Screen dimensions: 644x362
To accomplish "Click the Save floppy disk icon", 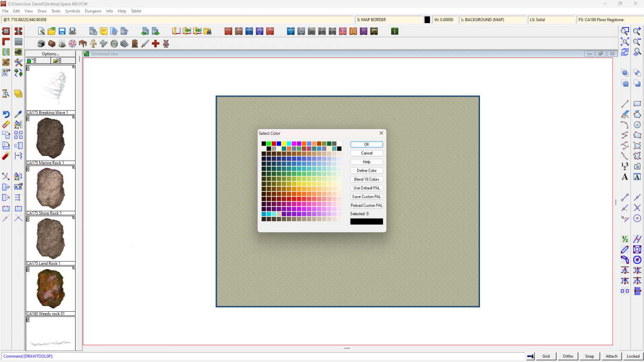I will 62,31.
